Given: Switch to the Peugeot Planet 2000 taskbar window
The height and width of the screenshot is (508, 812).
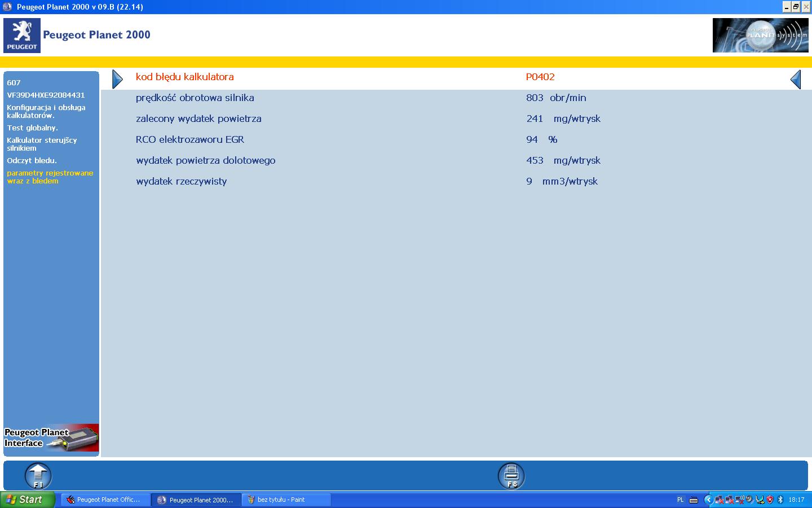Looking at the screenshot, I should click(197, 500).
